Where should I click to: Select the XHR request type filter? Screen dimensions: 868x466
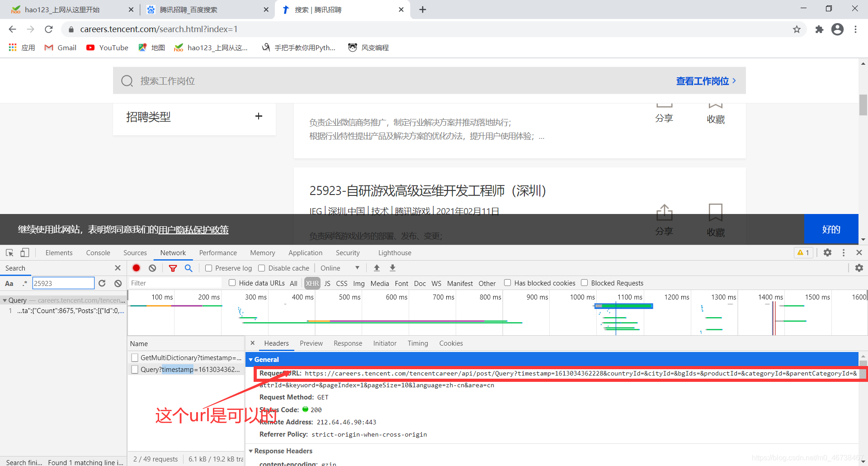click(x=312, y=283)
